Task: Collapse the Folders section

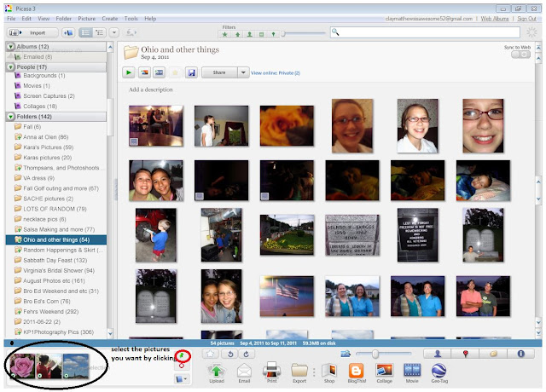Action: (11, 117)
